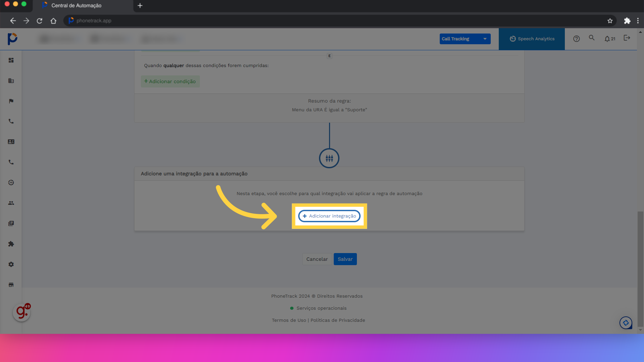Screen dimensions: 644x362
Task: Bookmark page with star icon
Action: click(x=610, y=21)
